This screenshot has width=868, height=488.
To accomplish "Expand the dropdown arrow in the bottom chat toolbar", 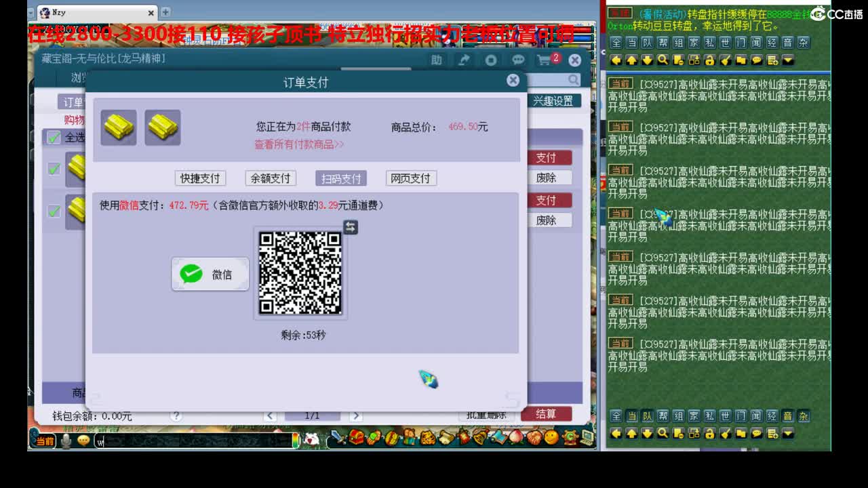I will coord(787,433).
